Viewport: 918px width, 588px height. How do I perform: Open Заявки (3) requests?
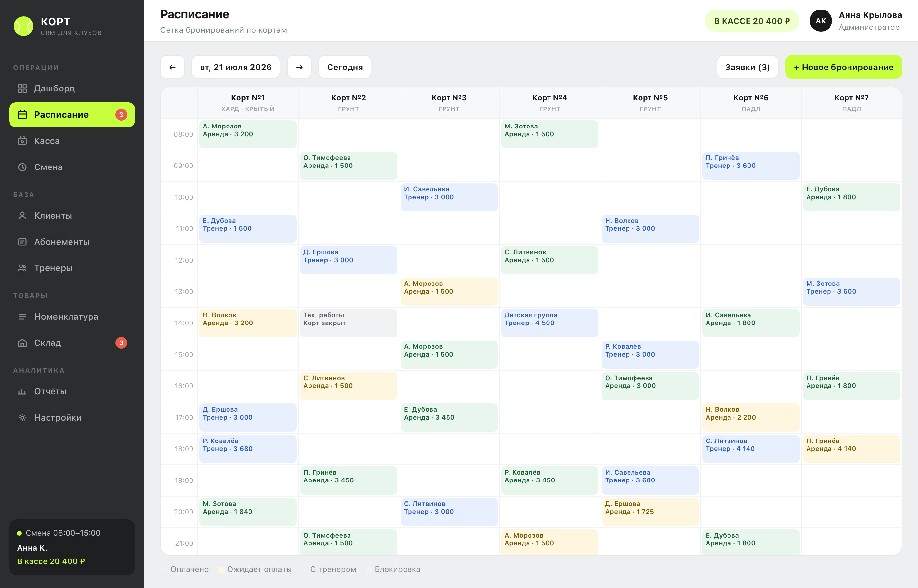(x=747, y=67)
